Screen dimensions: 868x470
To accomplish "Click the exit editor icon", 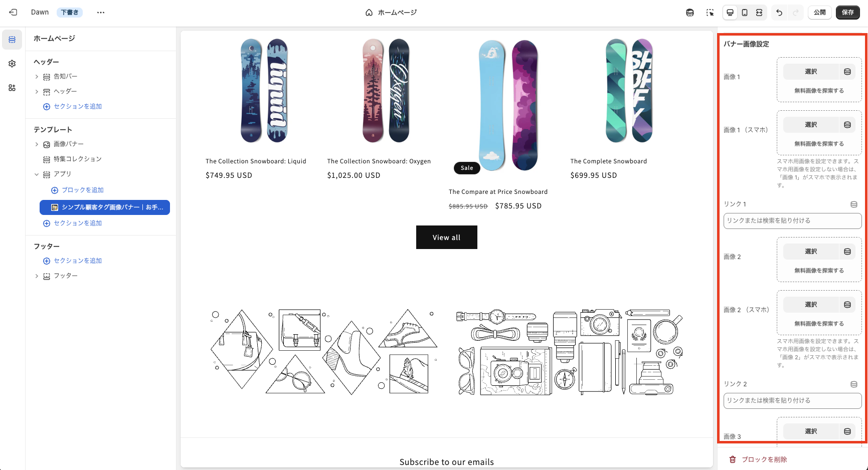I will 13,13.
